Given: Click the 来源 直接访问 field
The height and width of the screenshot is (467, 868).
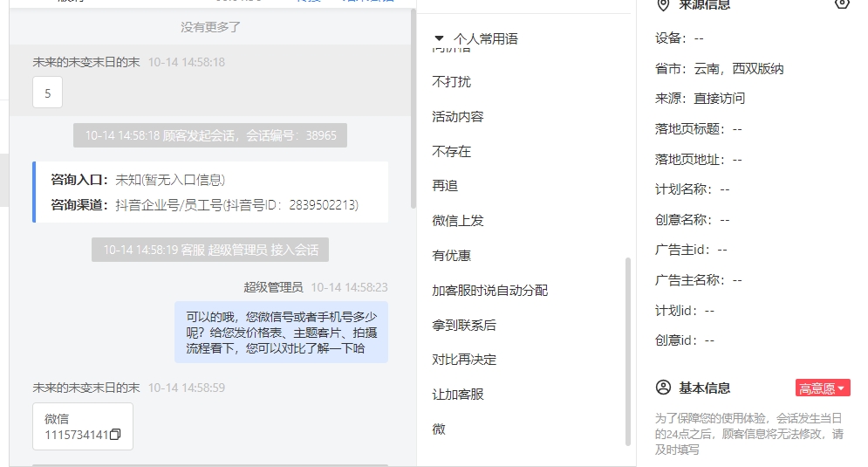Looking at the screenshot, I should coord(700,99).
